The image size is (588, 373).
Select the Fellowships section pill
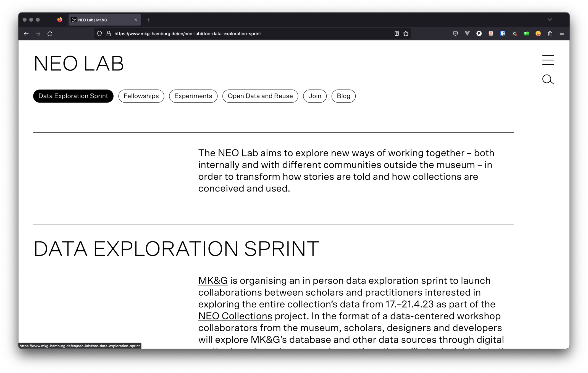click(141, 96)
